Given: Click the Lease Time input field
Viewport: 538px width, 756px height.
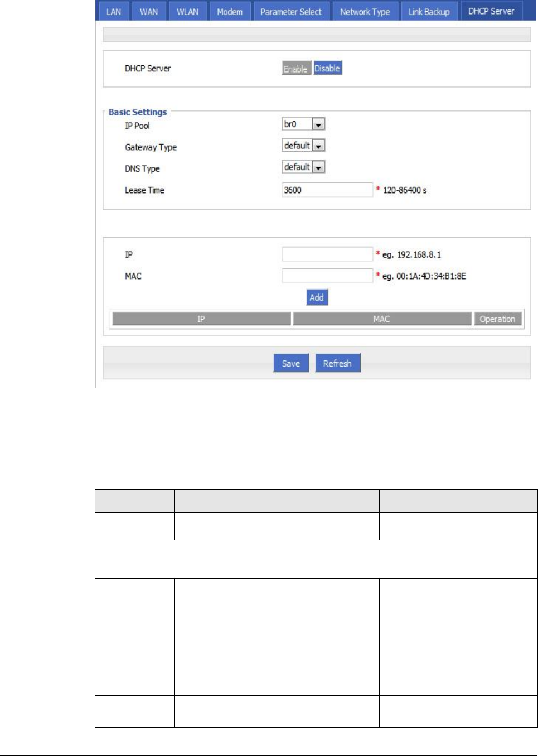Looking at the screenshot, I should (327, 190).
